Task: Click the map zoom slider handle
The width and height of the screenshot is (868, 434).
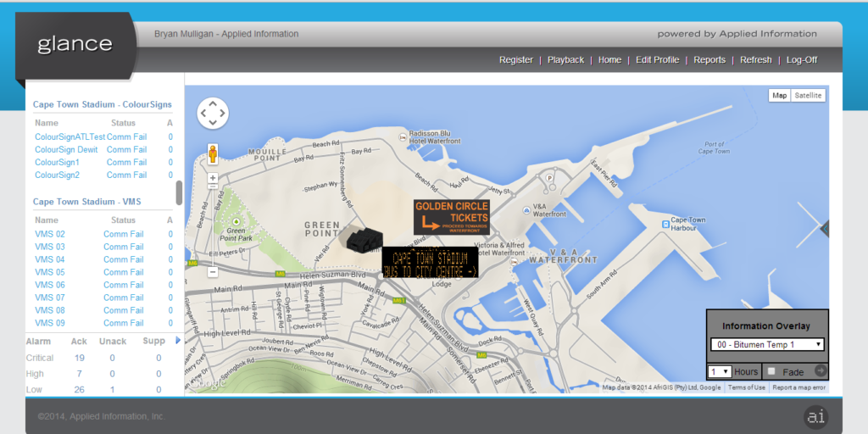Action: (213, 186)
